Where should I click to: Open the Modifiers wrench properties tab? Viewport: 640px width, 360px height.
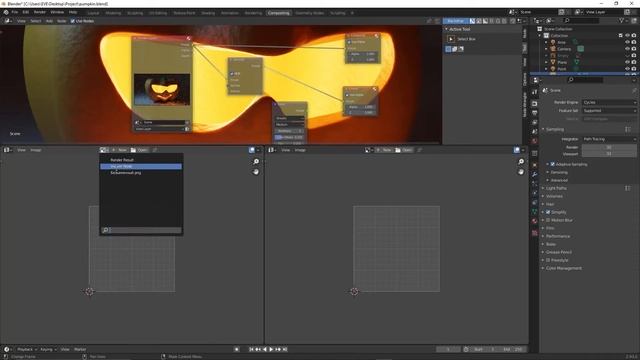535,174
